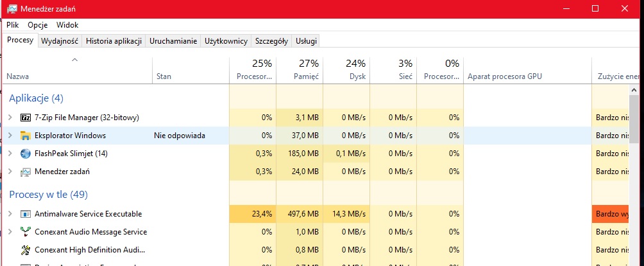Screen dimensions: 644x266
Task: Expand Antimalware Service Executable row
Action: pyautogui.click(x=10, y=214)
